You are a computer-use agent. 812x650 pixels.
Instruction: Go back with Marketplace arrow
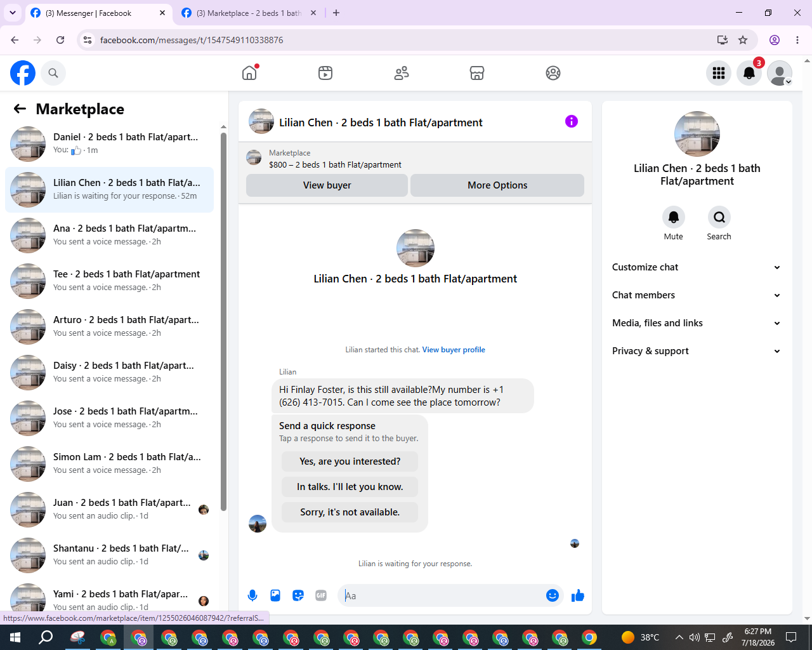tap(20, 109)
